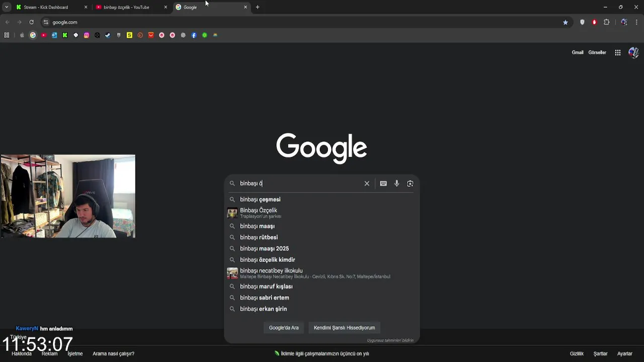
Task: Close the Kick Dashboard tab
Action: click(86, 7)
